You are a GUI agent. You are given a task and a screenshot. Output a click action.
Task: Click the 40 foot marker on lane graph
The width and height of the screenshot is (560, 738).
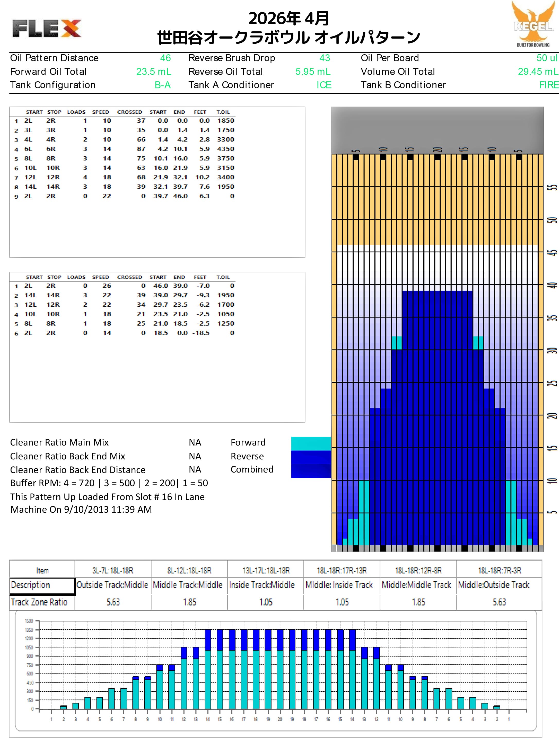[x=552, y=285]
